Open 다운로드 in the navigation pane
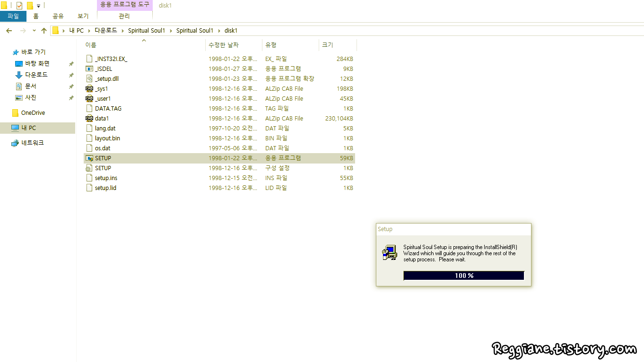The width and height of the screenshot is (644, 362). [x=36, y=75]
